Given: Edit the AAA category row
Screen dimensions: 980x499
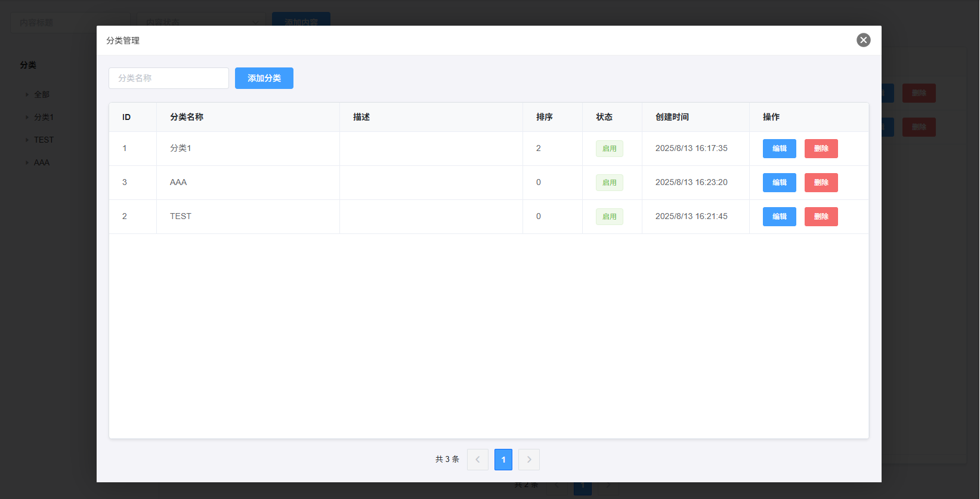Looking at the screenshot, I should pyautogui.click(x=779, y=183).
